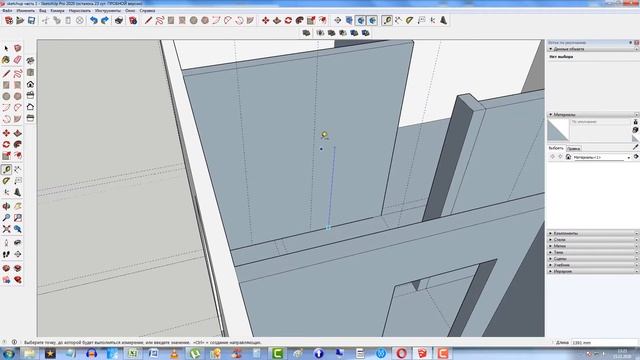Viewport: 640px width, 360px height.
Task: Pick Follow Me tool in left palette
Action: pyautogui.click(x=18, y=144)
